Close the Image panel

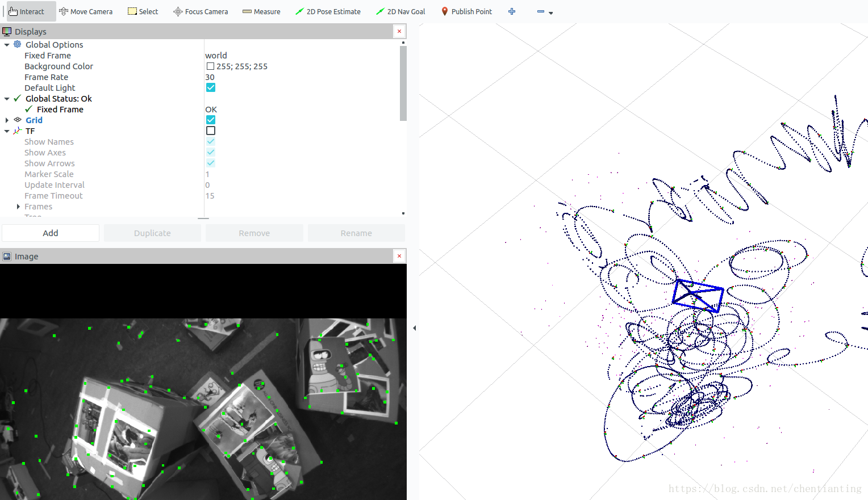pyautogui.click(x=399, y=256)
